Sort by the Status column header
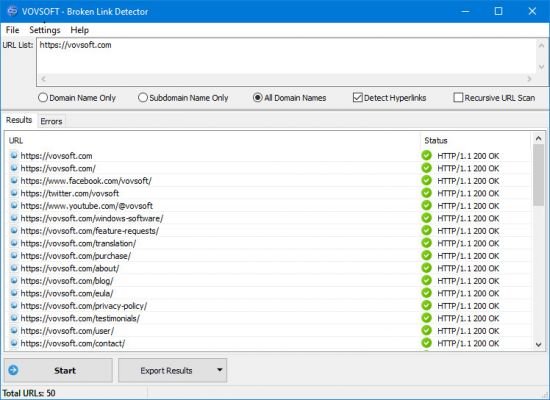 click(x=476, y=140)
